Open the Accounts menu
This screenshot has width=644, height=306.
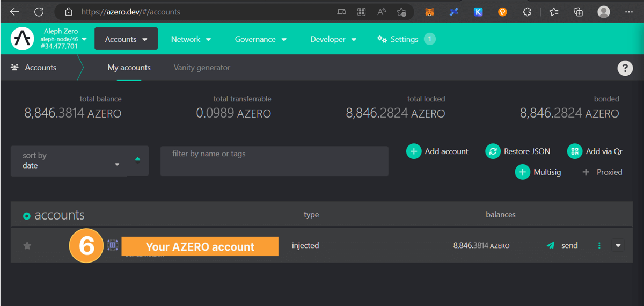click(126, 39)
